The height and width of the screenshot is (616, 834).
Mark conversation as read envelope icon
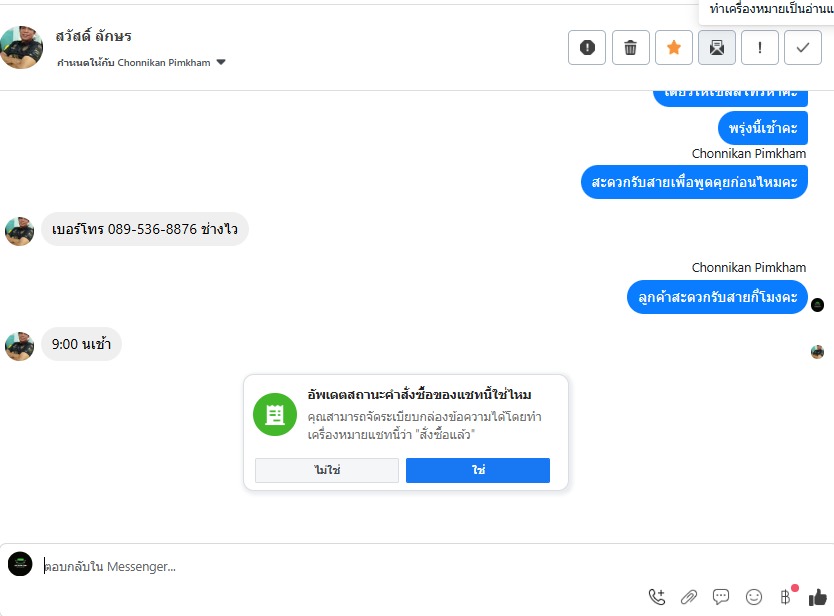[x=717, y=47]
